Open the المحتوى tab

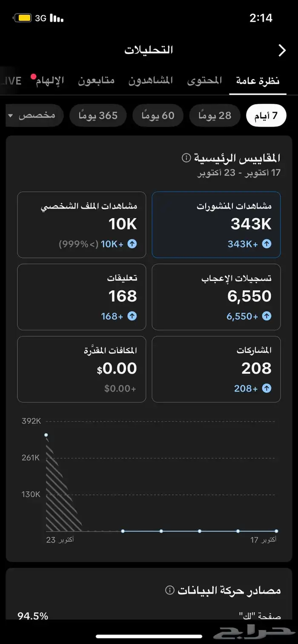tap(205, 81)
